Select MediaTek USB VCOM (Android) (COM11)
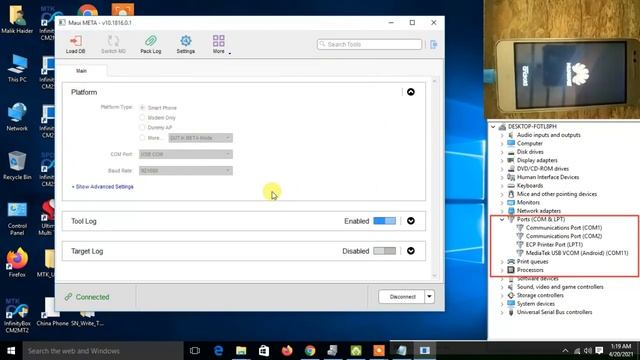This screenshot has width=640, height=360. (577, 253)
